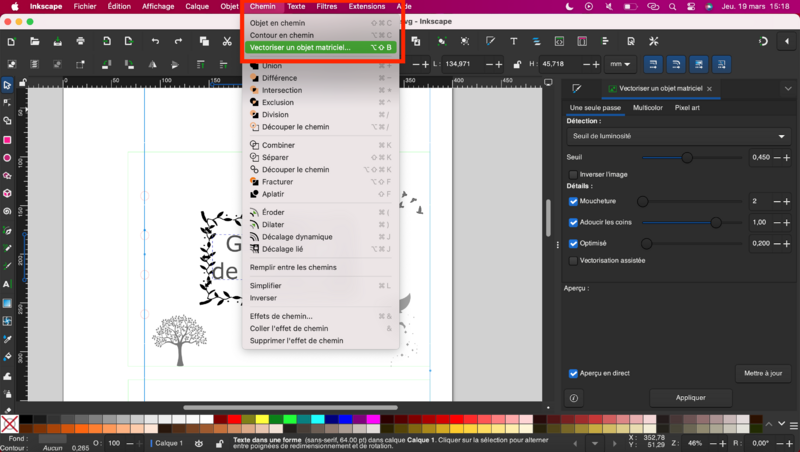Viewport: 800px width, 452px height.
Task: Select the Text tool in left toolbox
Action: 7,284
